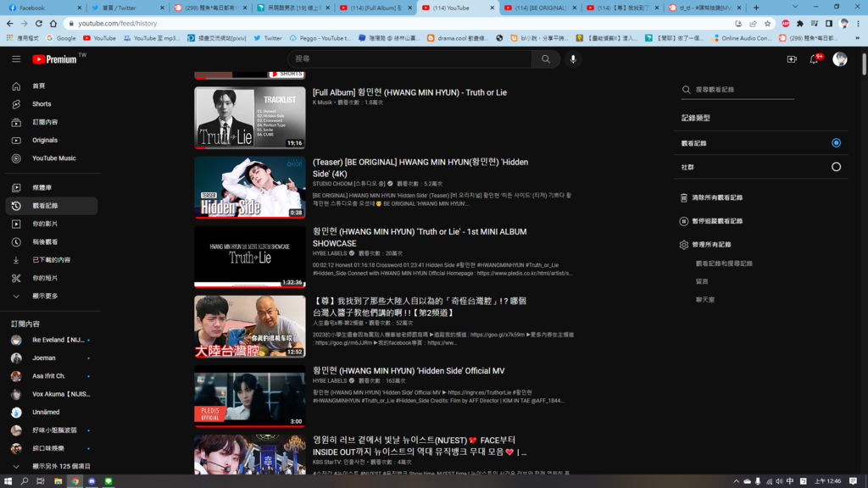Open tab search dropdown arrow
This screenshot has height=488, width=868.
[795, 7]
